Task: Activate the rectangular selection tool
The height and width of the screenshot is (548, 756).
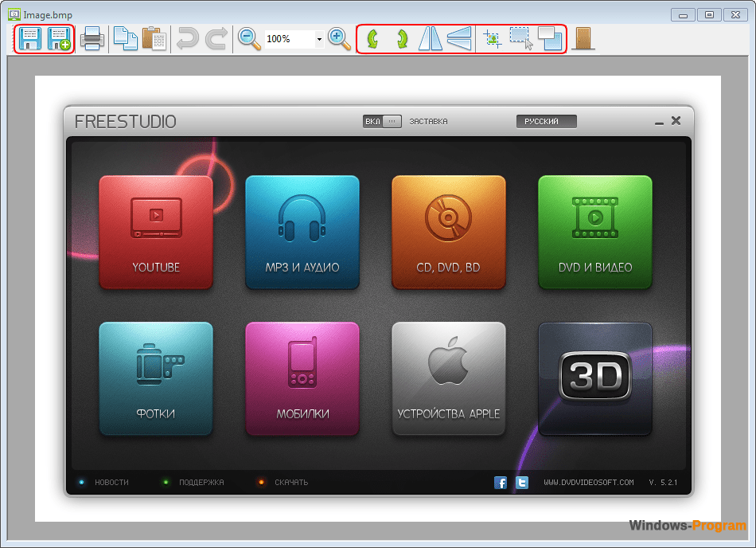Action: coord(520,38)
